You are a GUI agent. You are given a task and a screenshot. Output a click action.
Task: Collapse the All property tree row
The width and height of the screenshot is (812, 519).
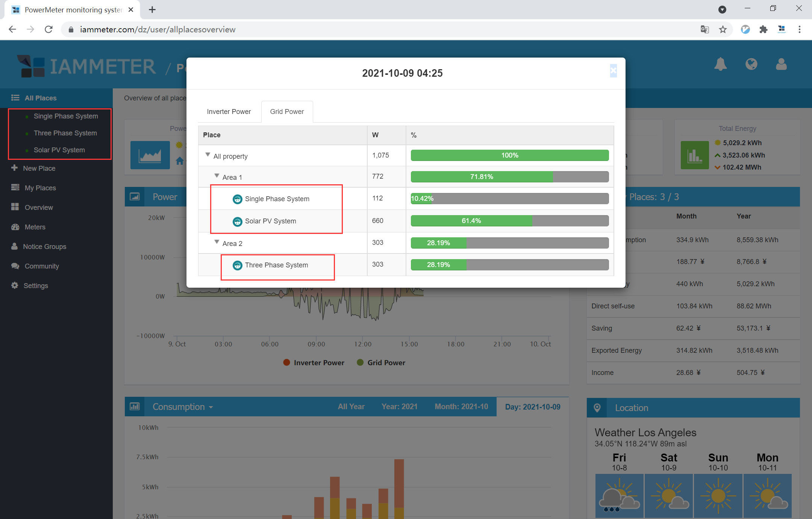(x=208, y=155)
